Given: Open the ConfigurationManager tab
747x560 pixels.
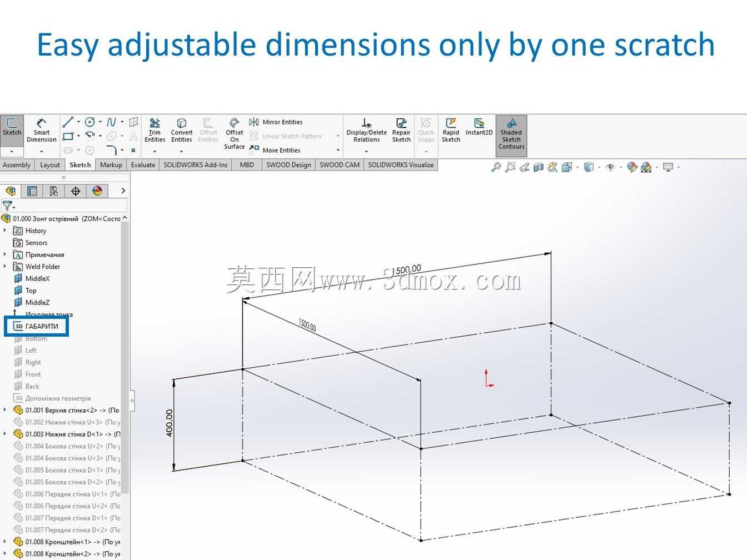Looking at the screenshot, I should [54, 191].
